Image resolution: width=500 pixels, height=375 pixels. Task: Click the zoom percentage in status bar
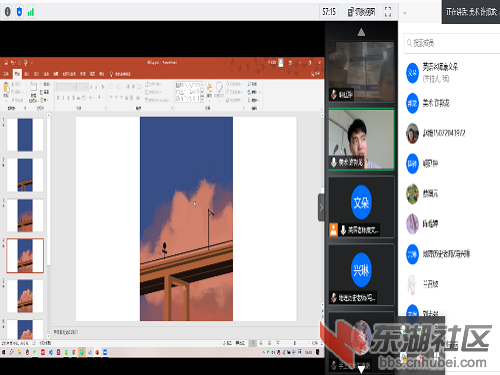pos(315,343)
